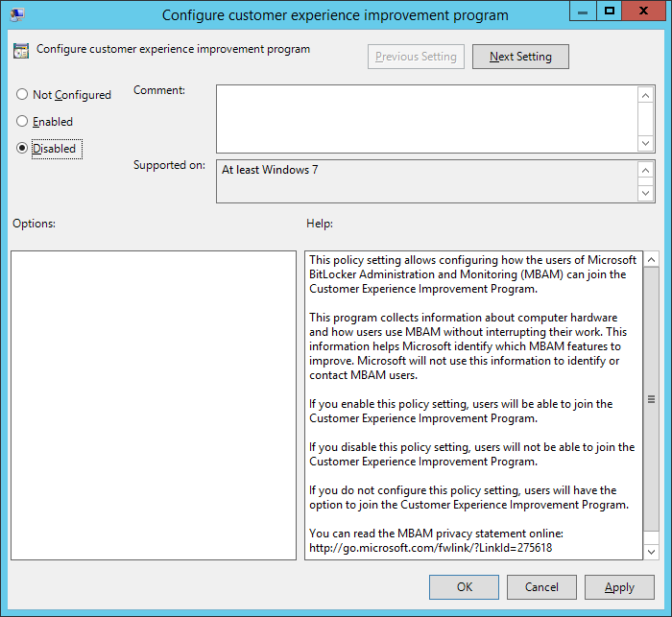Click Cancel to discard changes

[x=541, y=587]
